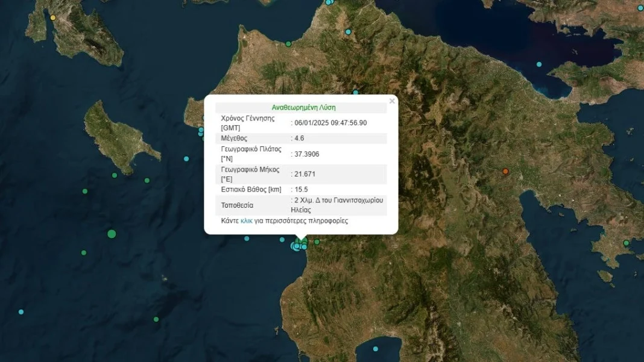Select the green marker right of the epicenter cluster
The image size is (644, 362).
[x=317, y=242]
